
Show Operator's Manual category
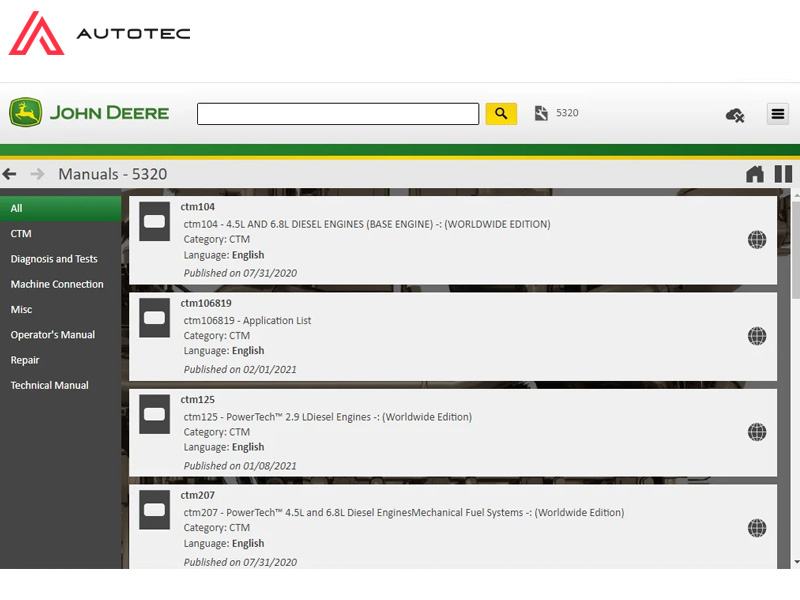tap(61, 335)
